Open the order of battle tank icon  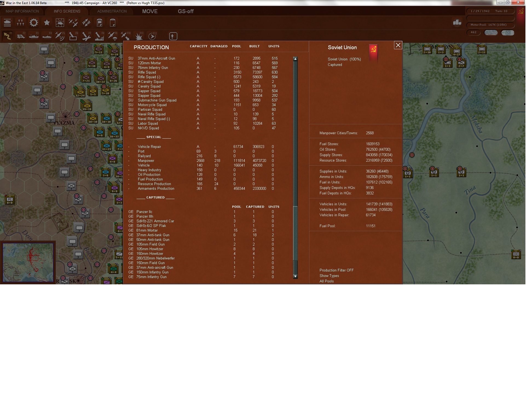pyautogui.click(x=7, y=23)
